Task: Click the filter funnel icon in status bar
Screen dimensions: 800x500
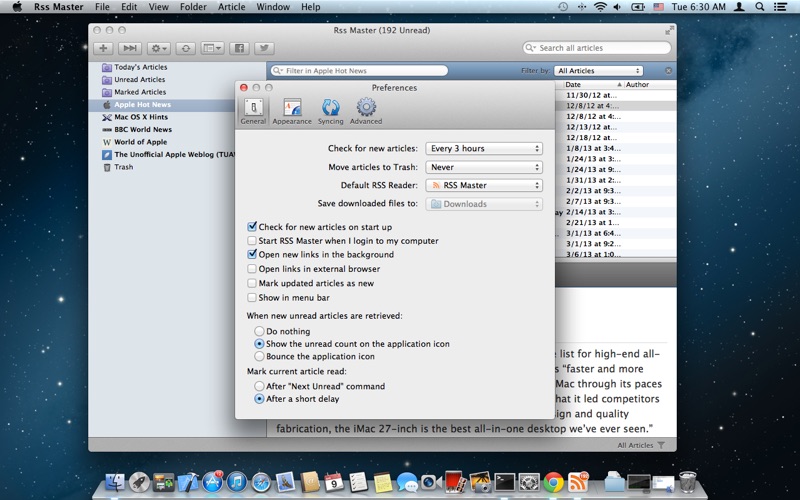Action: [x=661, y=445]
